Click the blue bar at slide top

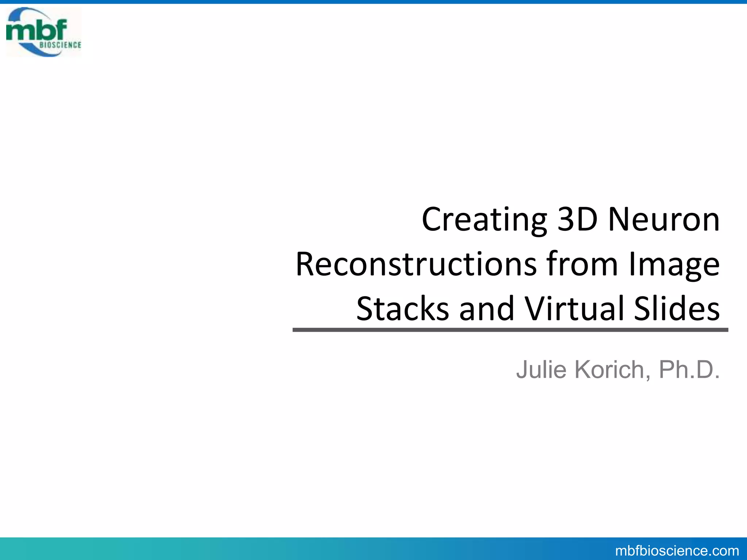(373, 2)
